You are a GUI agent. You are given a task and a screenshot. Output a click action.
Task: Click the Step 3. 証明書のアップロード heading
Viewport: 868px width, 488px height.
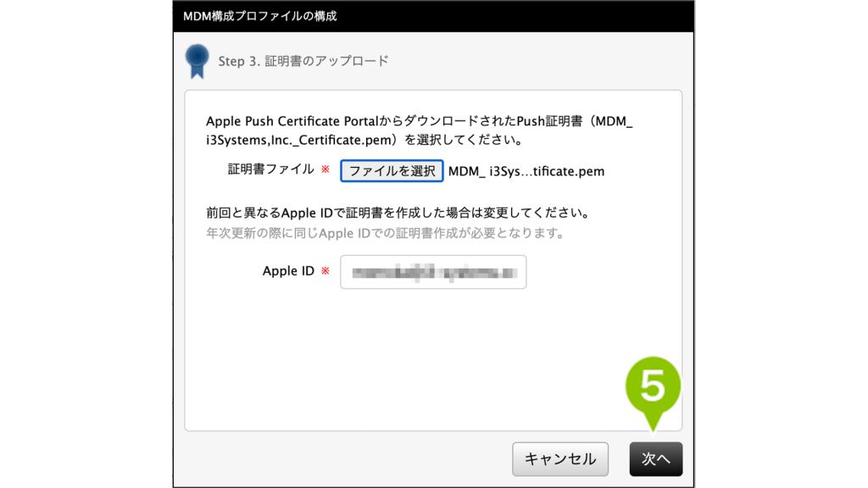click(x=303, y=61)
